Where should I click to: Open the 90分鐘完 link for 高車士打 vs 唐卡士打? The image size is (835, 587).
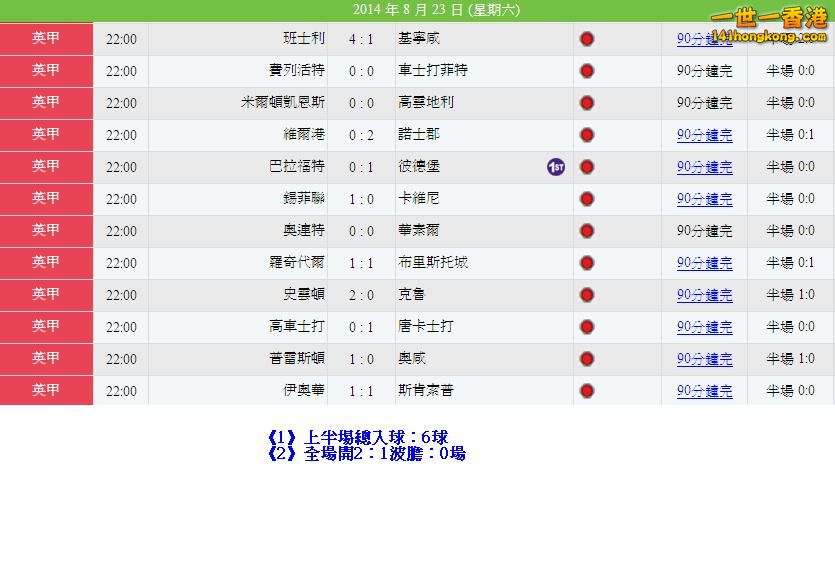tap(705, 327)
